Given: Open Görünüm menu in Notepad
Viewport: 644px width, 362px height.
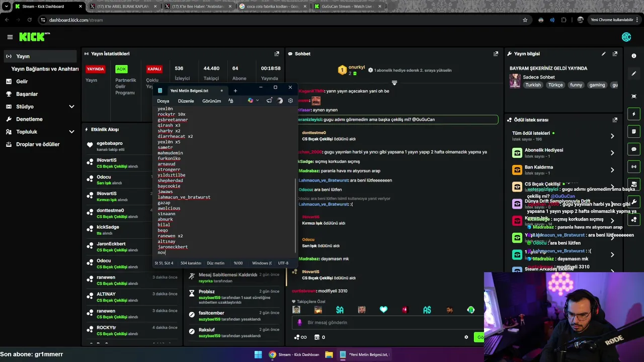Looking at the screenshot, I should [211, 101].
